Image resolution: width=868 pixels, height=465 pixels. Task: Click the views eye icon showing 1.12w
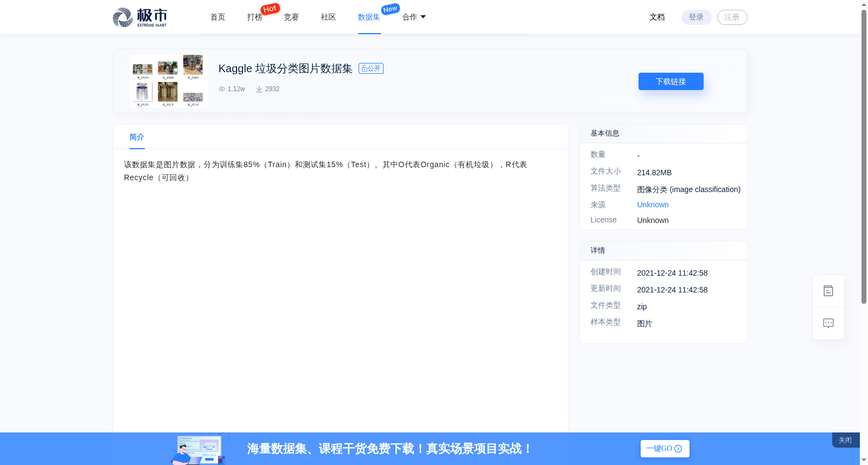[x=222, y=89]
